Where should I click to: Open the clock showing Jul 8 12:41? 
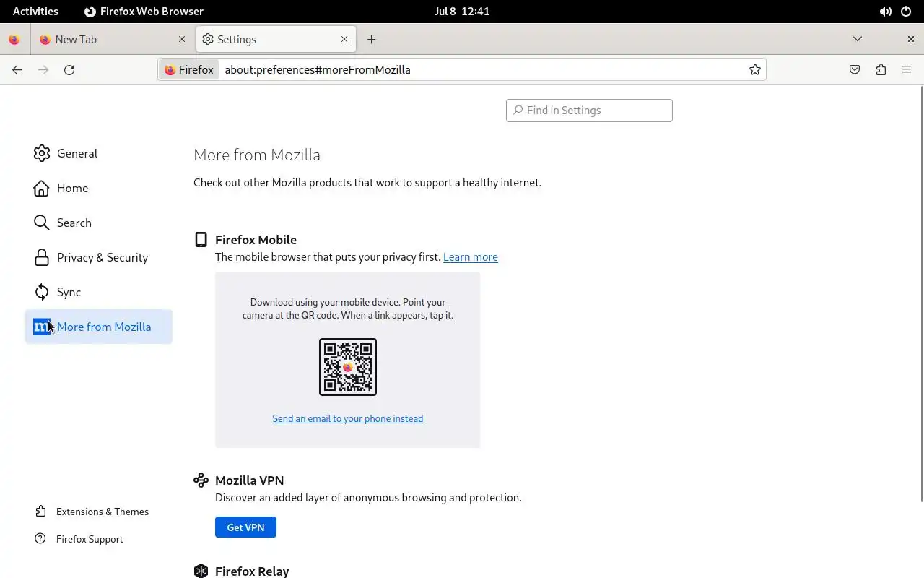(462, 12)
